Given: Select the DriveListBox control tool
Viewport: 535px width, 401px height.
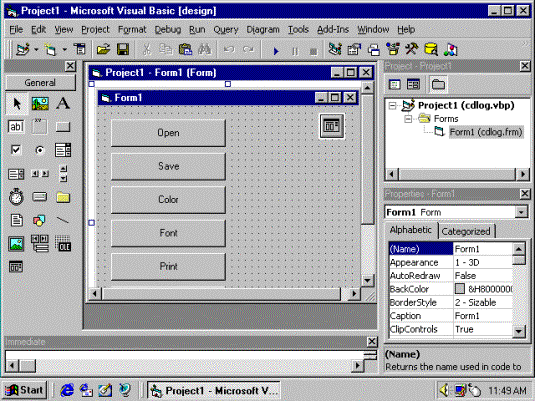Looking at the screenshot, I should 40,197.
